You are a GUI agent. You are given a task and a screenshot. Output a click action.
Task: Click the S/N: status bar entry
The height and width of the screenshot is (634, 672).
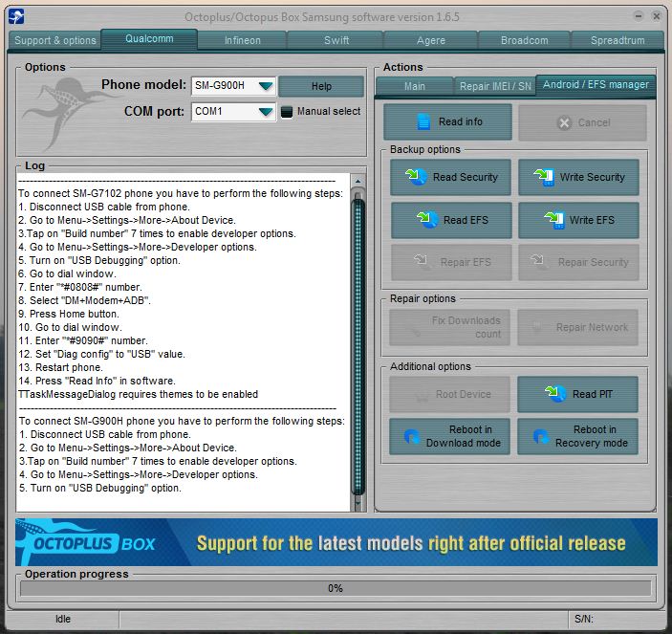[584, 619]
